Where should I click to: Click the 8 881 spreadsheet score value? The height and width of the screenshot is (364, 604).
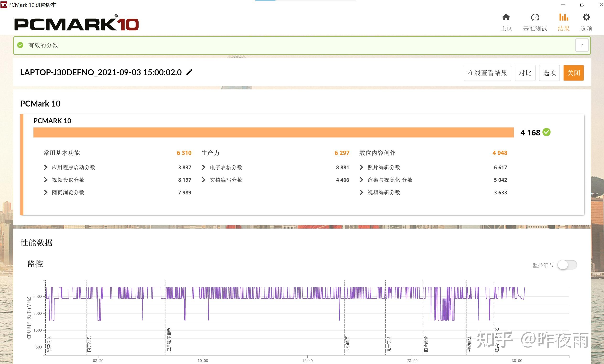(x=342, y=167)
